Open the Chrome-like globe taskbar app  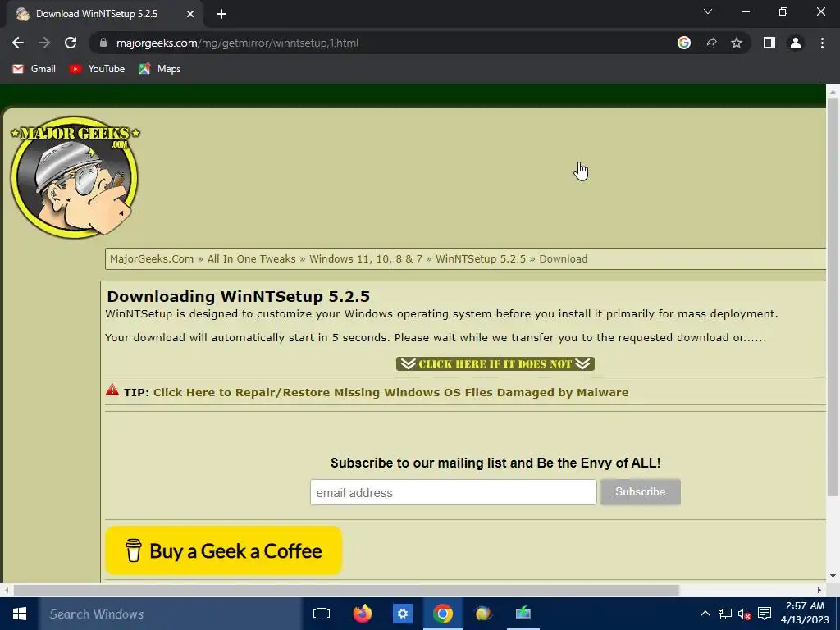pyautogui.click(x=482, y=614)
